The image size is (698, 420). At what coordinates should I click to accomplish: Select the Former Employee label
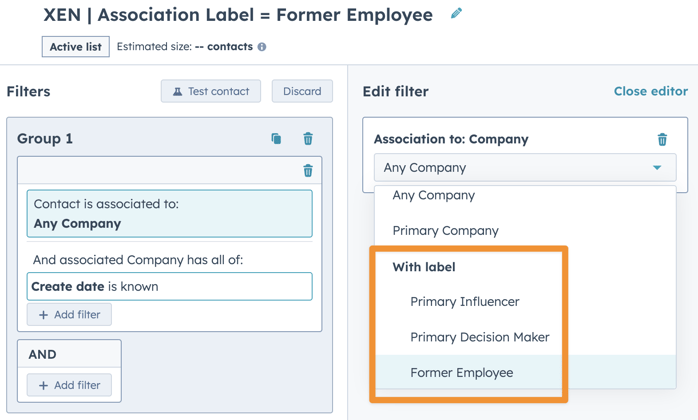coord(461,372)
